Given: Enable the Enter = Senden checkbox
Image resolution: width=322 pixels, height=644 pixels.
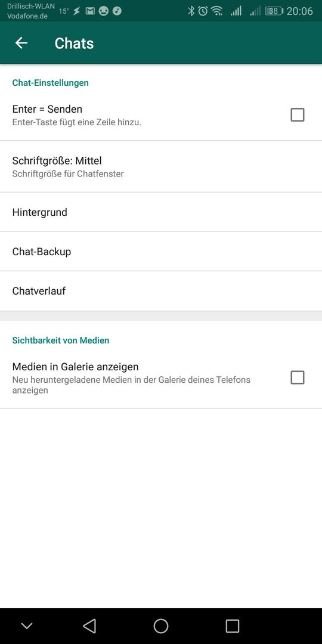Looking at the screenshot, I should (x=298, y=115).
